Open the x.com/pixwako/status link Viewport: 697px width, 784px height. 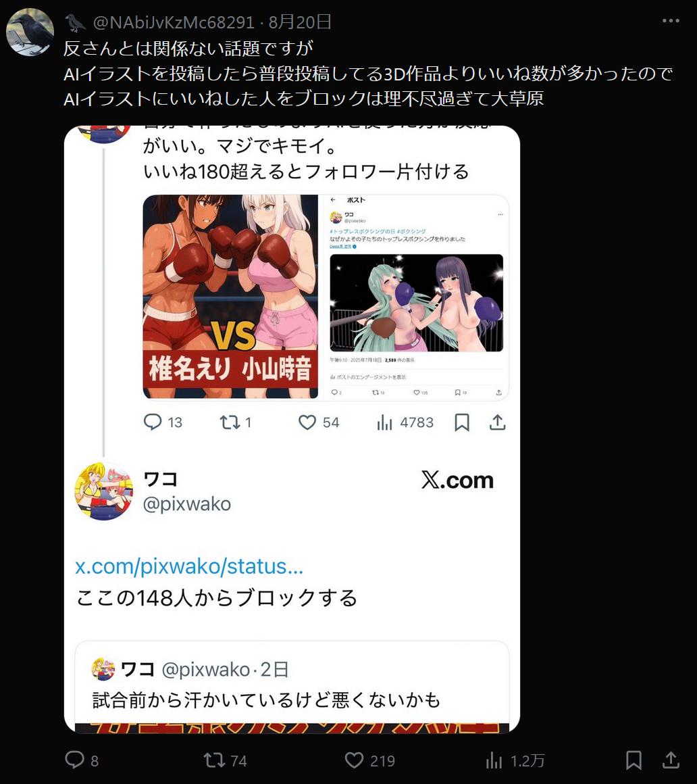[x=189, y=566]
